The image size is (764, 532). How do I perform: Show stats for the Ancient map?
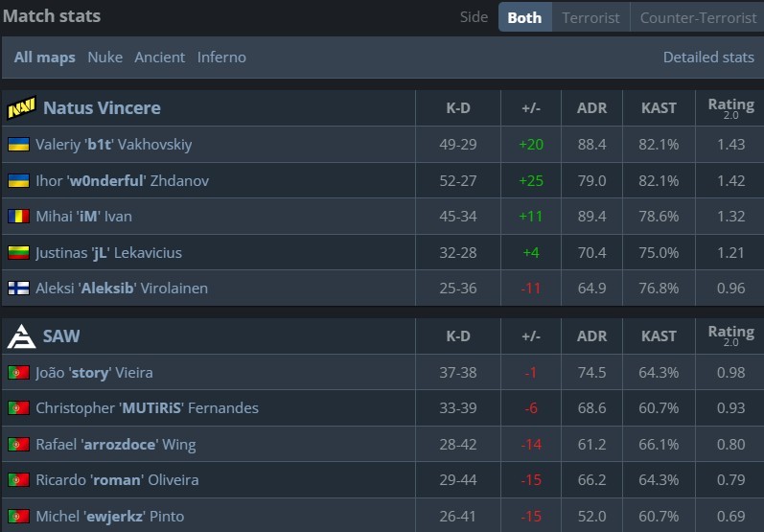point(160,58)
